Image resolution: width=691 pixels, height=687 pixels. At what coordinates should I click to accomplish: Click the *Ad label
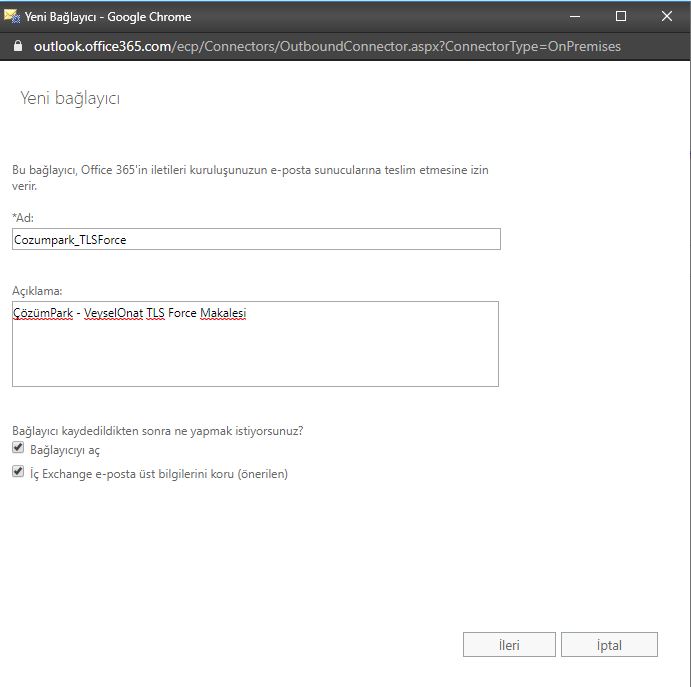23,218
